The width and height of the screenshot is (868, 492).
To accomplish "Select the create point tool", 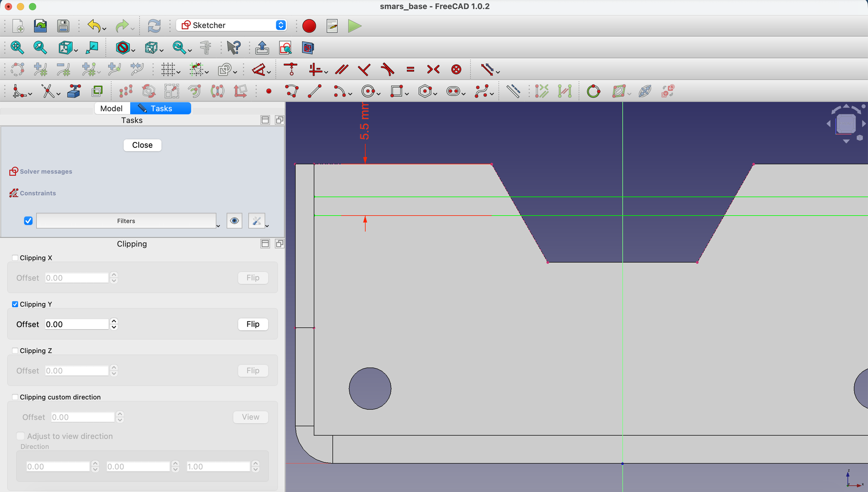I will 269,91.
